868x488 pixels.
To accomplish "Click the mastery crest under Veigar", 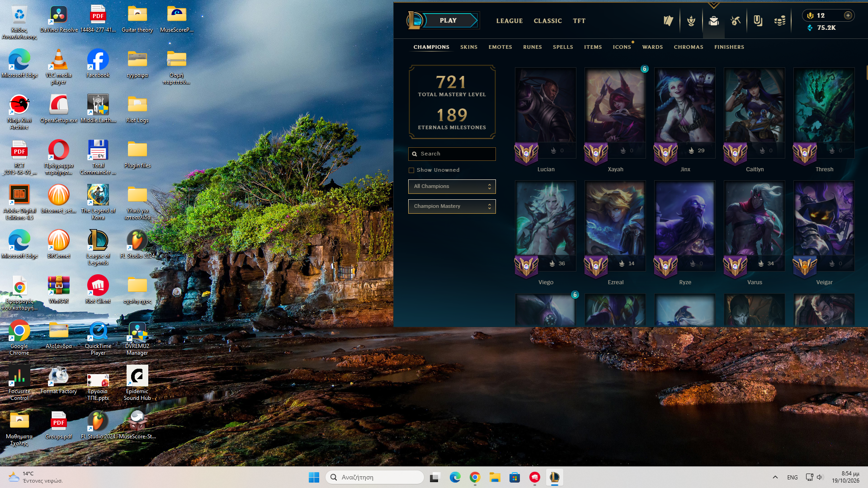I will [x=805, y=266].
